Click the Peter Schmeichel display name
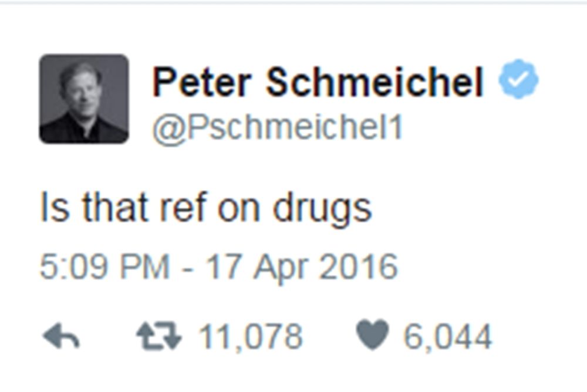587x392 pixels. (318, 82)
